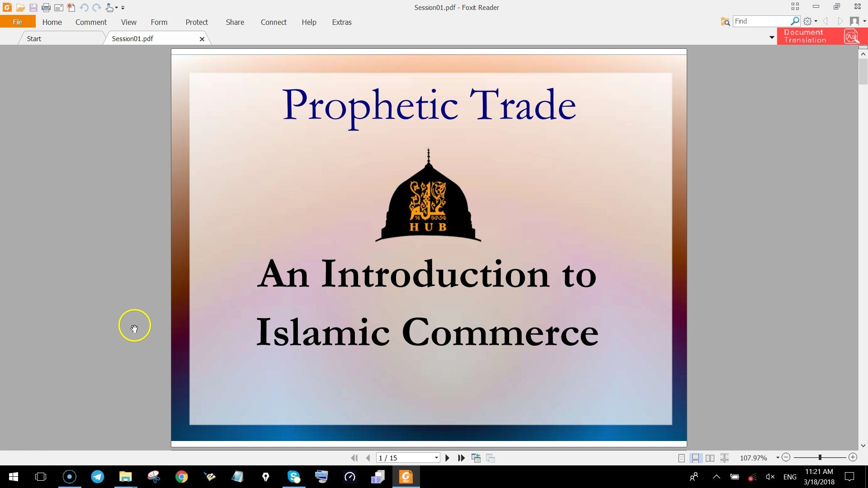Image resolution: width=868 pixels, height=488 pixels.
Task: Click the search magnifier icon in Find box
Action: (794, 21)
